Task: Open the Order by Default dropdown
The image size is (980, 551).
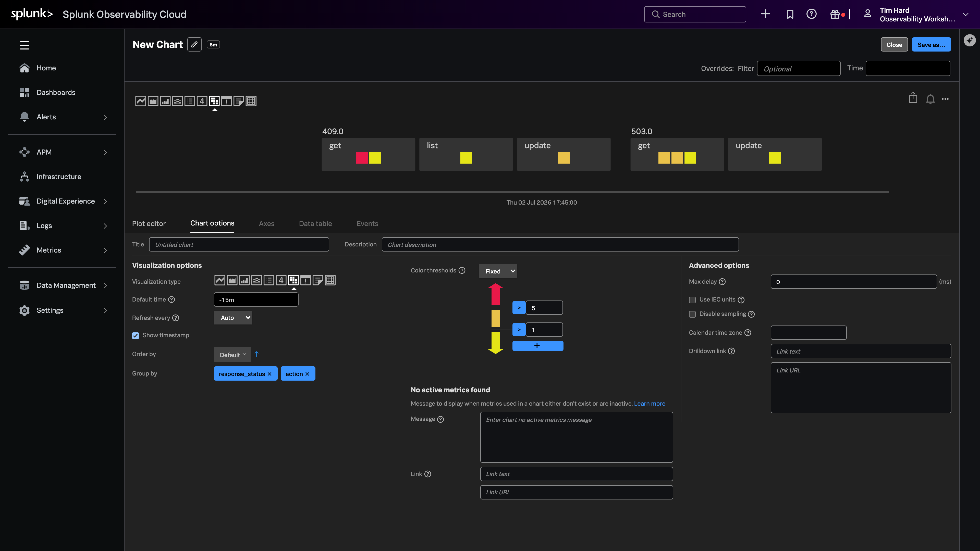Action: coord(232,354)
